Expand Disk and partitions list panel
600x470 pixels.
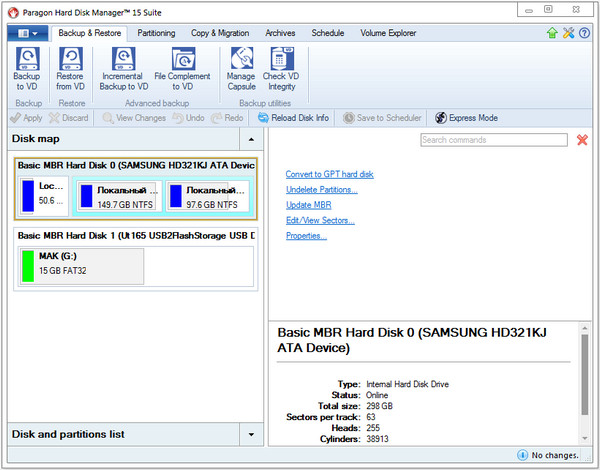(251, 434)
